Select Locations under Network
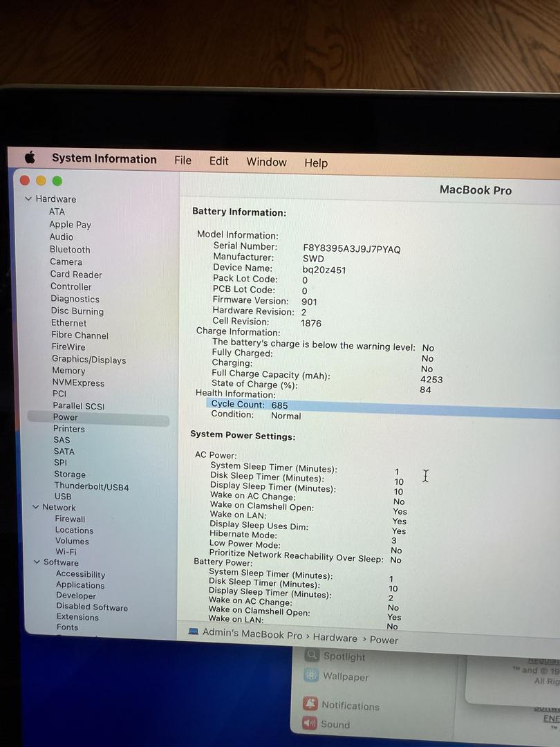This screenshot has height=747, width=560. (x=74, y=531)
